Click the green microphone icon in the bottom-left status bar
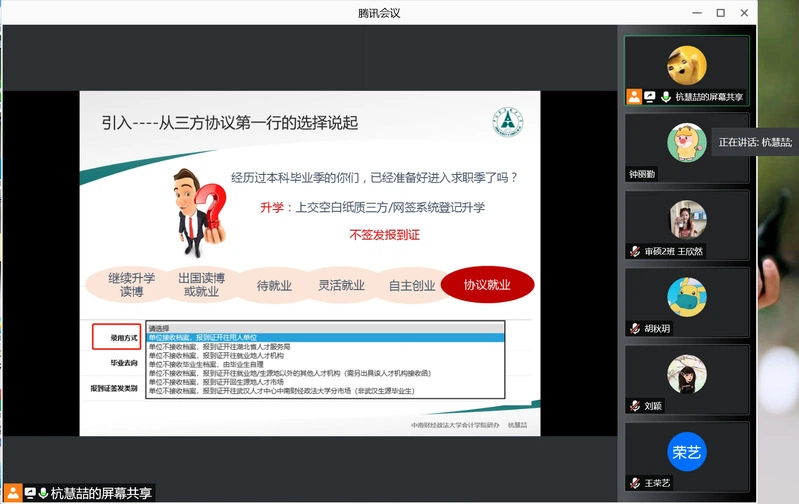Screen dimensions: 799x504 pyautogui.click(x=43, y=493)
